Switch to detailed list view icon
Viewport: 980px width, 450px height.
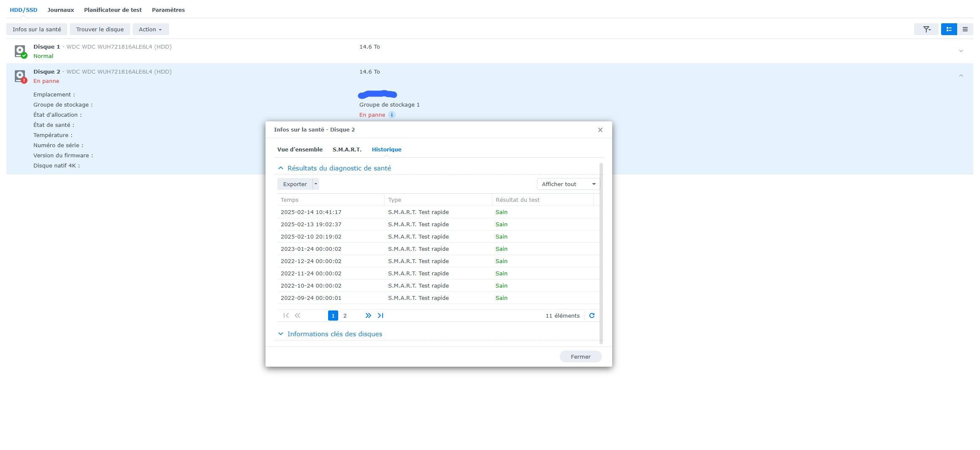[x=949, y=29]
